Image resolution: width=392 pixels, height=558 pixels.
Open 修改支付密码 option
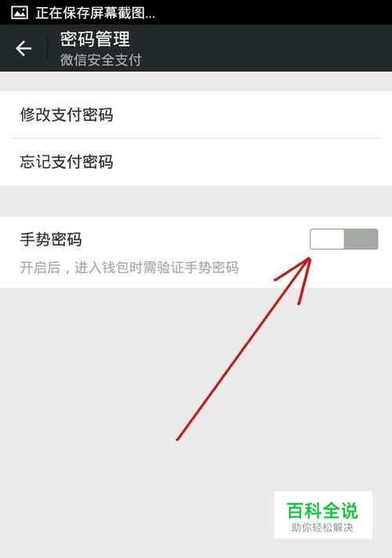(x=196, y=115)
